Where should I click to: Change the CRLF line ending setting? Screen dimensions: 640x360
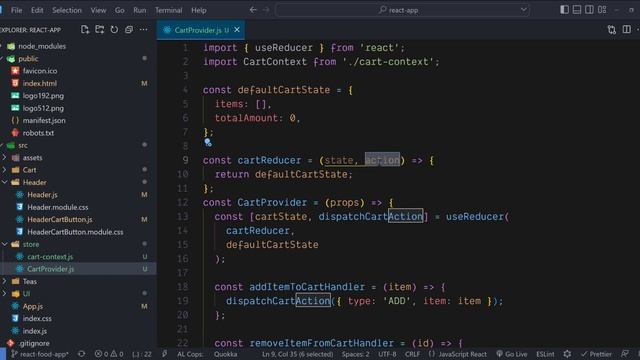click(x=412, y=354)
